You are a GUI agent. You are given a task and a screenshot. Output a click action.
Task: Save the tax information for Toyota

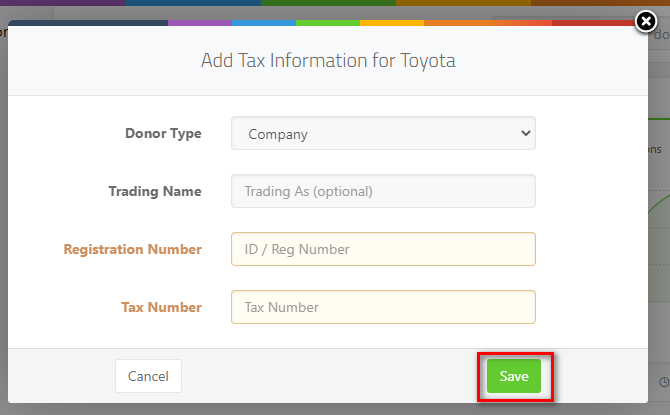point(514,376)
